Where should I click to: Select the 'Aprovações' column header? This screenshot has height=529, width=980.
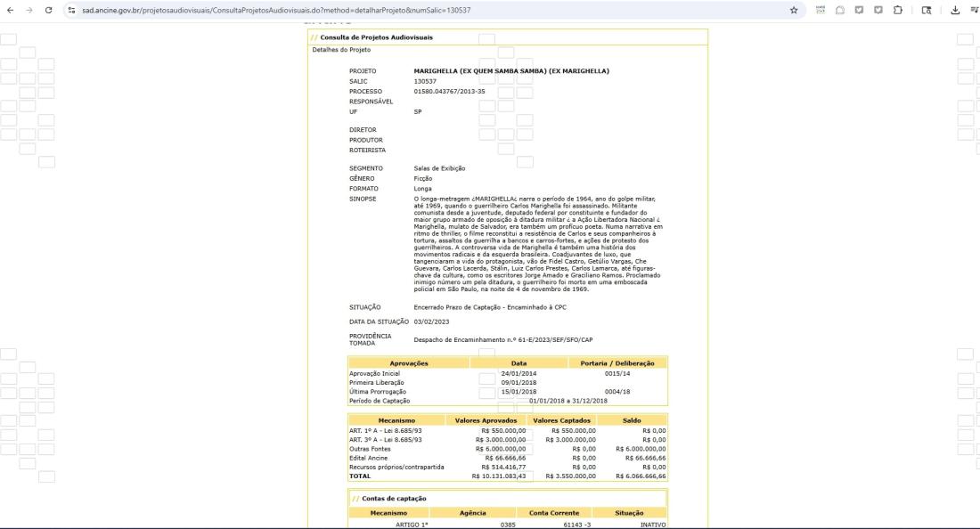click(409, 363)
